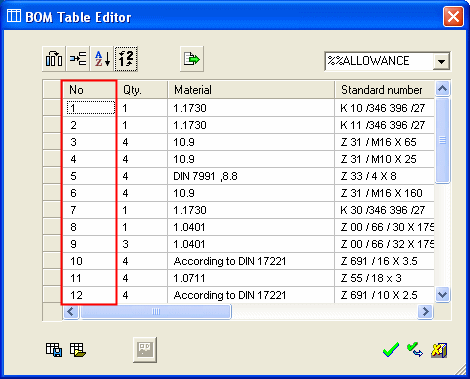470x379 pixels.
Task: Click vertical scrollbar down arrow
Action: point(443,295)
